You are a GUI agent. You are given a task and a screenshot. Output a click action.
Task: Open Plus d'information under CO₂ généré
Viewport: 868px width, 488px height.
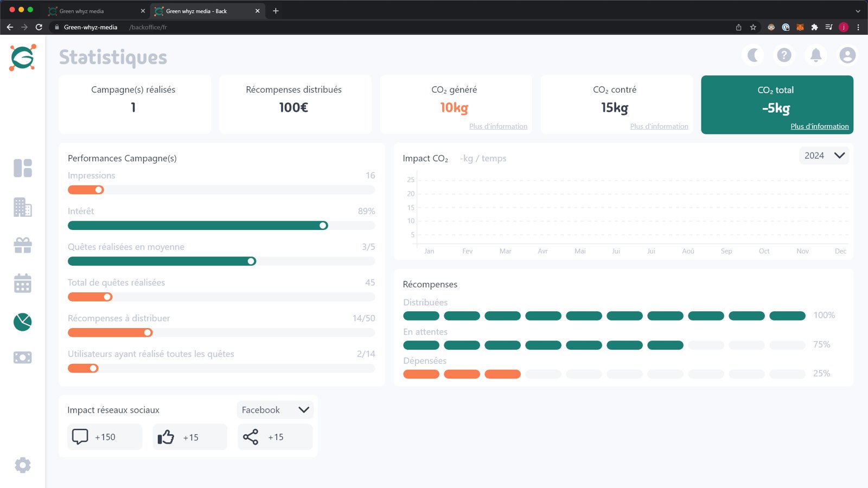[498, 126]
